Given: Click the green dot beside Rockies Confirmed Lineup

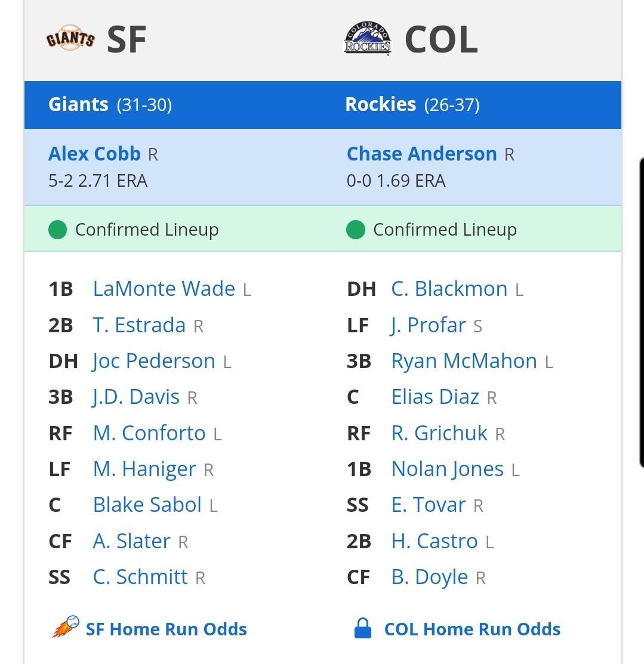Looking at the screenshot, I should (x=356, y=230).
